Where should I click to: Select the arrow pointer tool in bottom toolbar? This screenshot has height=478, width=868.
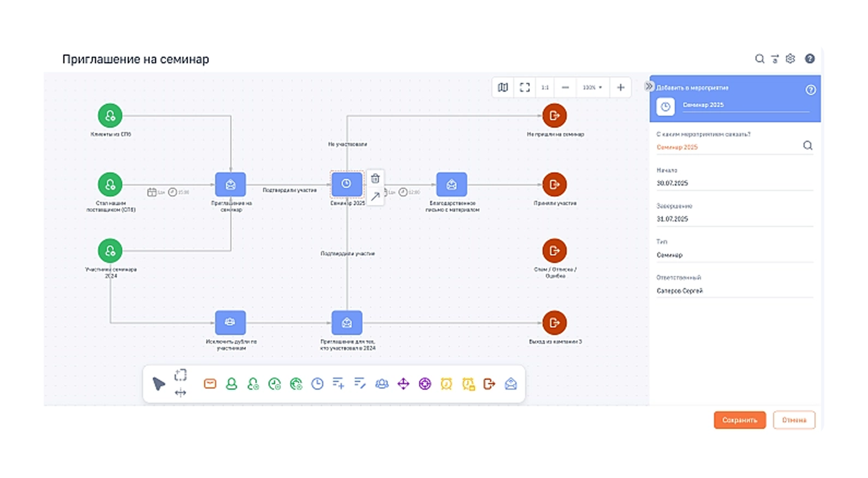(158, 384)
